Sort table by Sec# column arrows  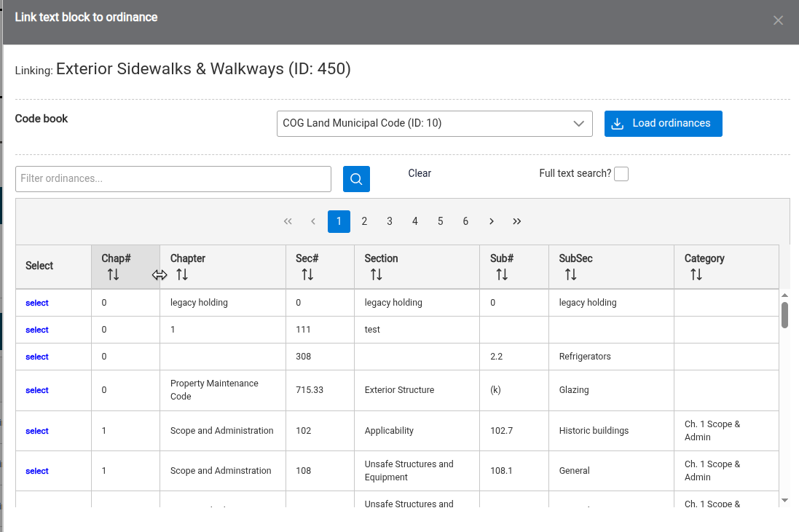pos(307,275)
